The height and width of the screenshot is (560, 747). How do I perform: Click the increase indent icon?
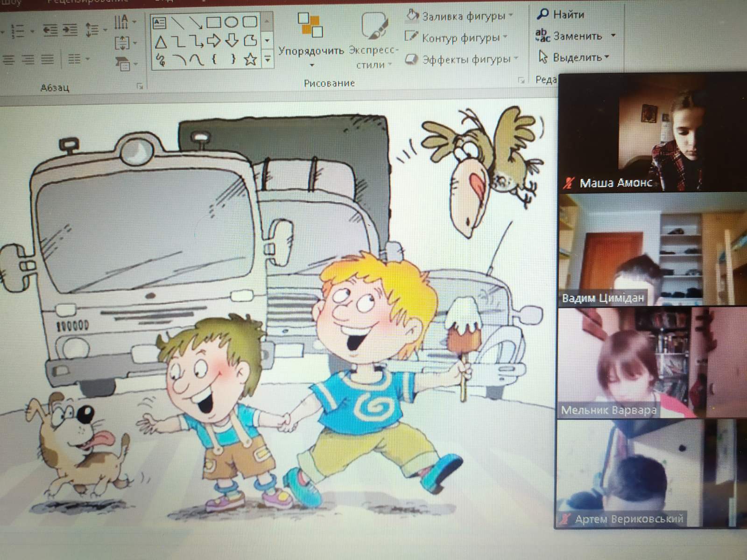(x=70, y=31)
